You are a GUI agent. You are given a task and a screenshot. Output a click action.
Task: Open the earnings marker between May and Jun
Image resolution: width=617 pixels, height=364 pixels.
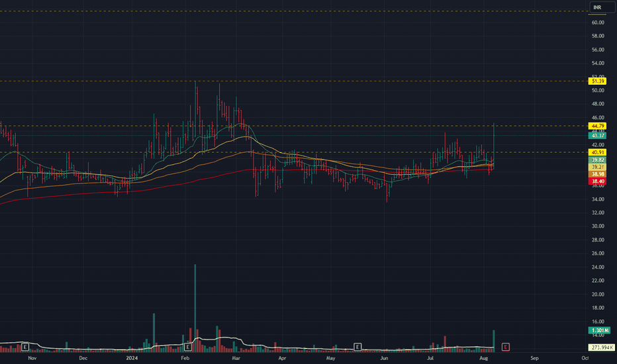click(357, 347)
